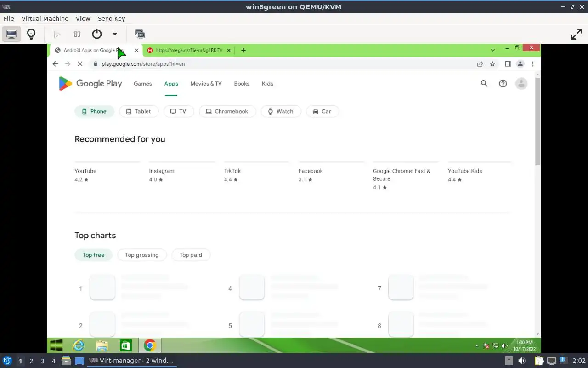Open Google Play account avatar
The height and width of the screenshot is (368, 588).
point(521,83)
